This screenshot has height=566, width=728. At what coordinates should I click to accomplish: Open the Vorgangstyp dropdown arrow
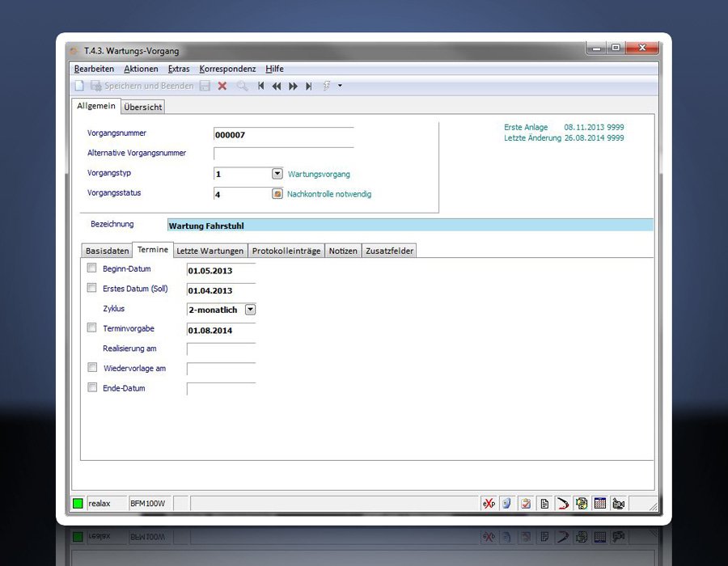277,174
